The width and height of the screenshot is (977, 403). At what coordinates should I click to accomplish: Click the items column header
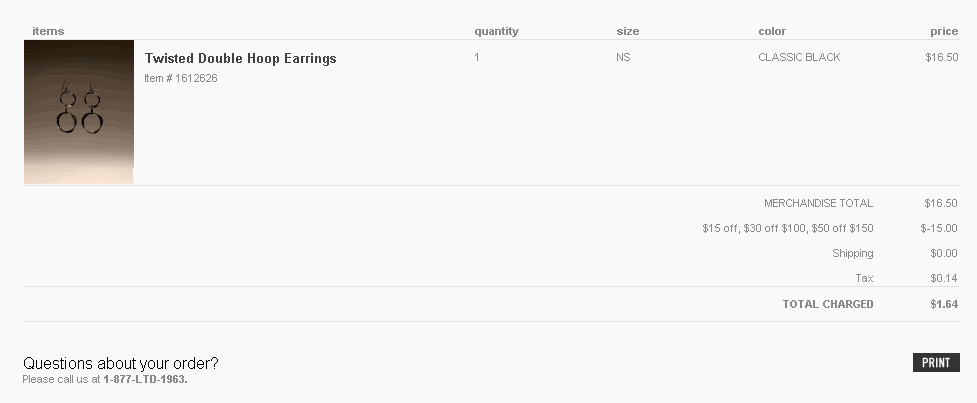coord(48,31)
